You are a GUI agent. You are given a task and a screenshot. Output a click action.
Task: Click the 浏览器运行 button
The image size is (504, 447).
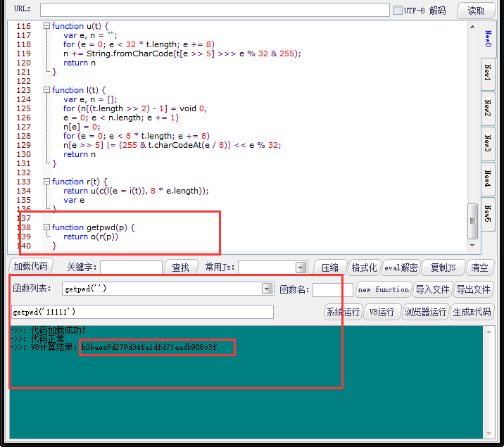point(425,312)
